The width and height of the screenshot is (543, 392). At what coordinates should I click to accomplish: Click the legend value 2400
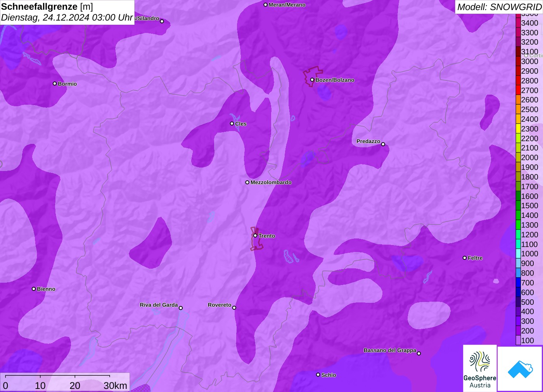530,119
